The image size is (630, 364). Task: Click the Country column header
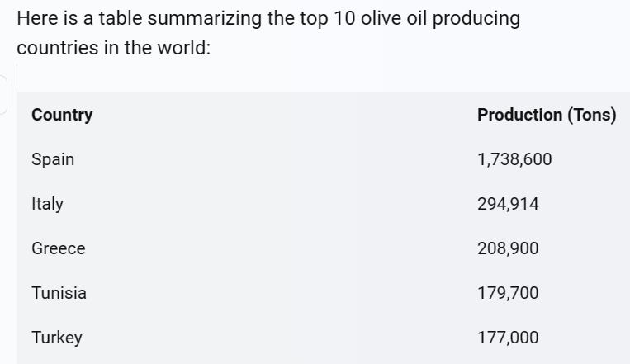point(62,115)
